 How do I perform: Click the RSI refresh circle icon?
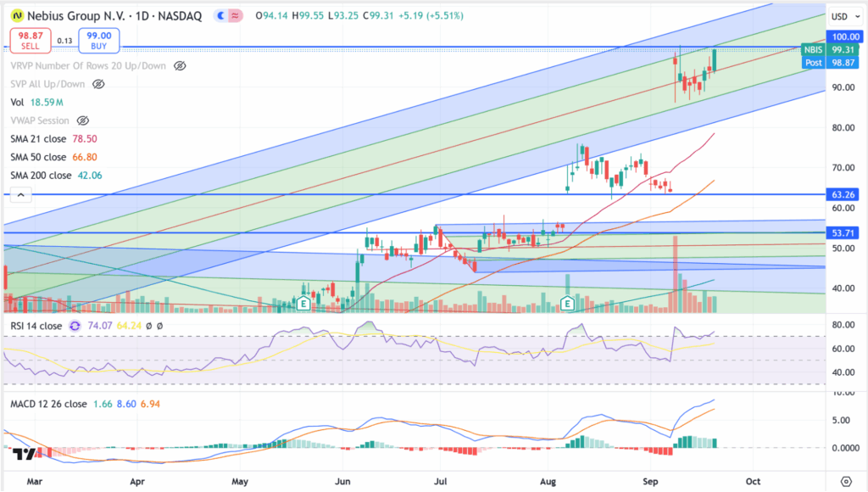coord(75,326)
